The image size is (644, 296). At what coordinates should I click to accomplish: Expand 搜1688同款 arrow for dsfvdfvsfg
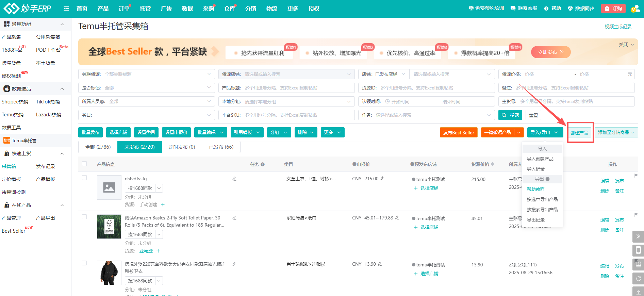[x=159, y=188]
